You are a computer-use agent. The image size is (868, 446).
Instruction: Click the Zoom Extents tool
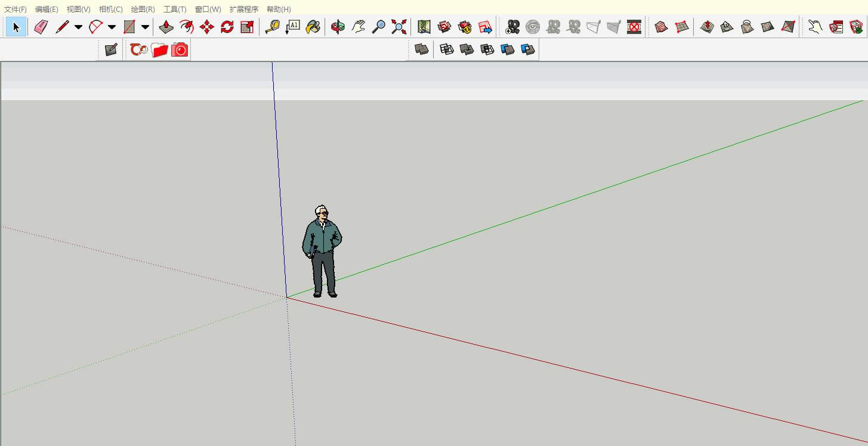399,27
